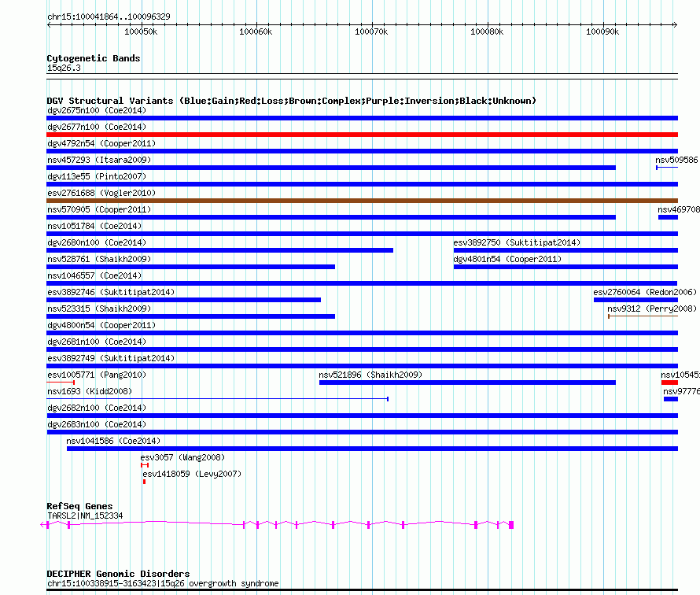Click esv2760064 (Redon2006) label

pyautogui.click(x=645, y=292)
